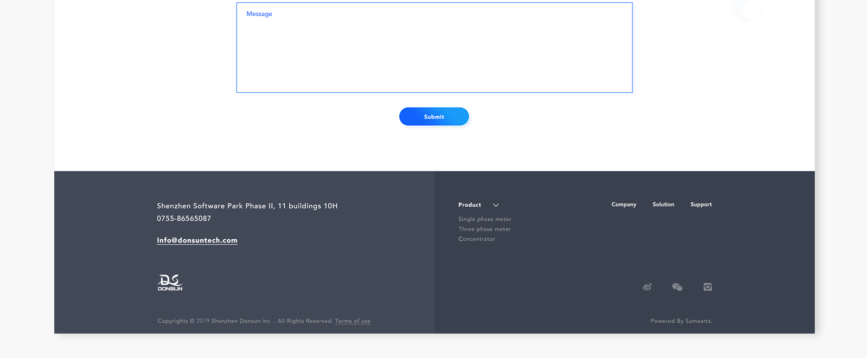The width and height of the screenshot is (868, 358).
Task: Click the phone number 0755-86565087
Action: click(x=184, y=219)
